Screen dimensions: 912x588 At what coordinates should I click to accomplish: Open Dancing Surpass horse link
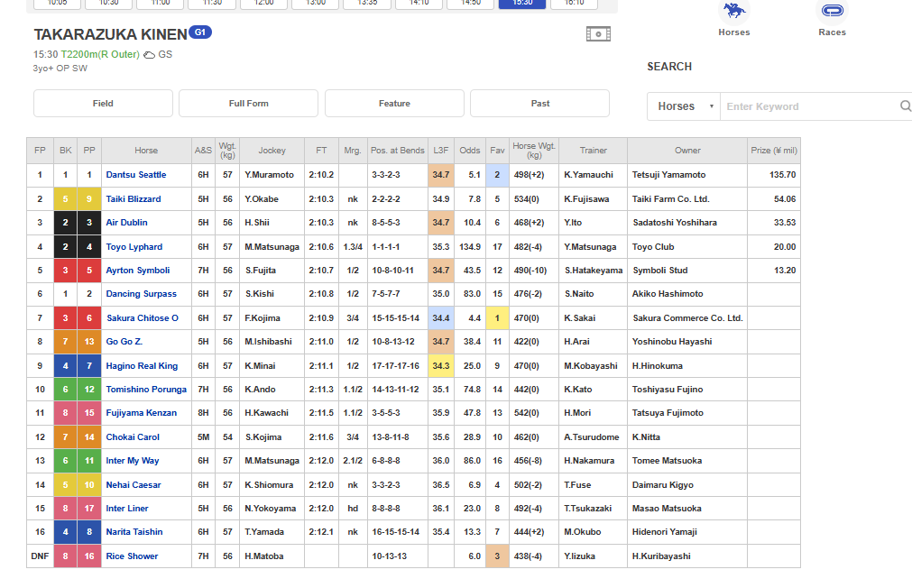pyautogui.click(x=142, y=294)
